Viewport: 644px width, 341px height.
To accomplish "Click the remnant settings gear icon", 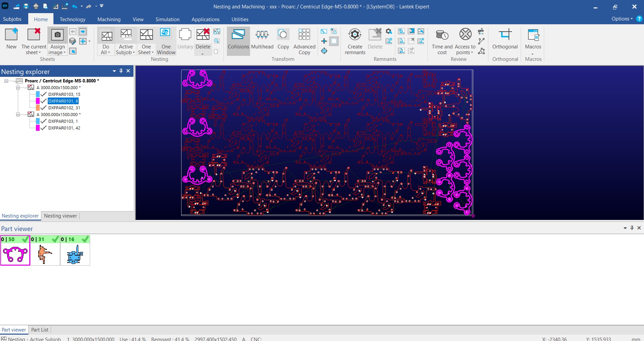I will [x=389, y=31].
